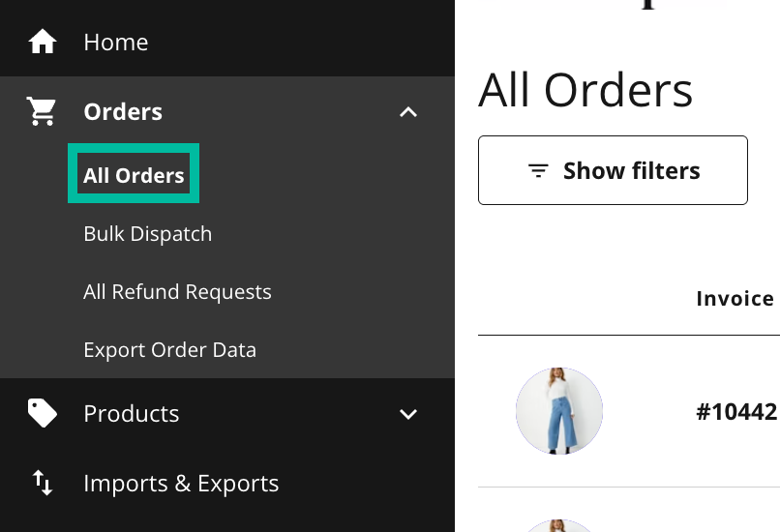The image size is (780, 532).
Task: Click the Orders shopping cart icon
Action: pos(42,111)
